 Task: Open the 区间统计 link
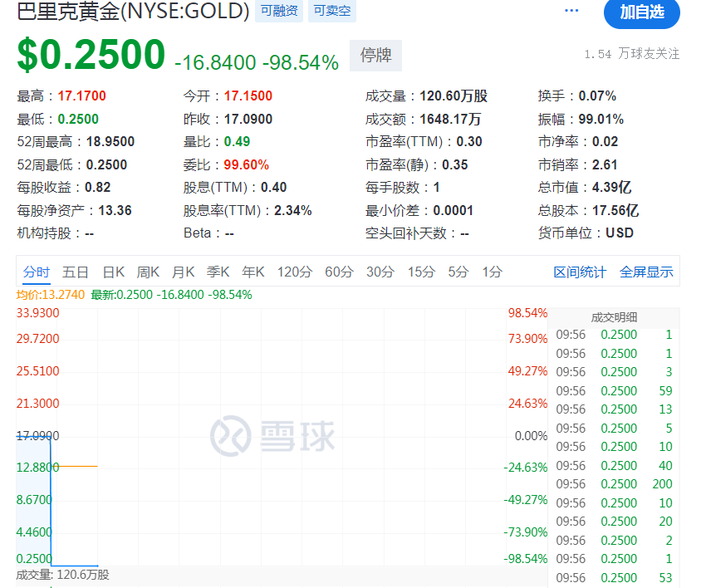click(x=580, y=272)
